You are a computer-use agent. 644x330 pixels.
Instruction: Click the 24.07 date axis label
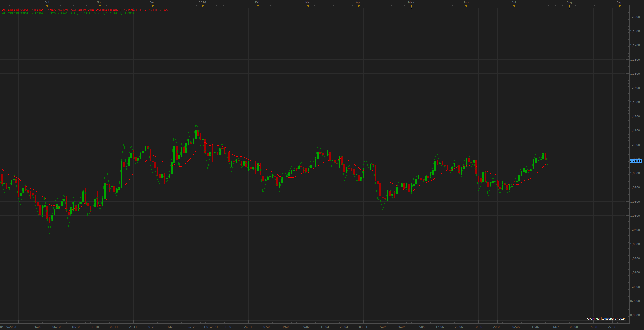click(555, 327)
